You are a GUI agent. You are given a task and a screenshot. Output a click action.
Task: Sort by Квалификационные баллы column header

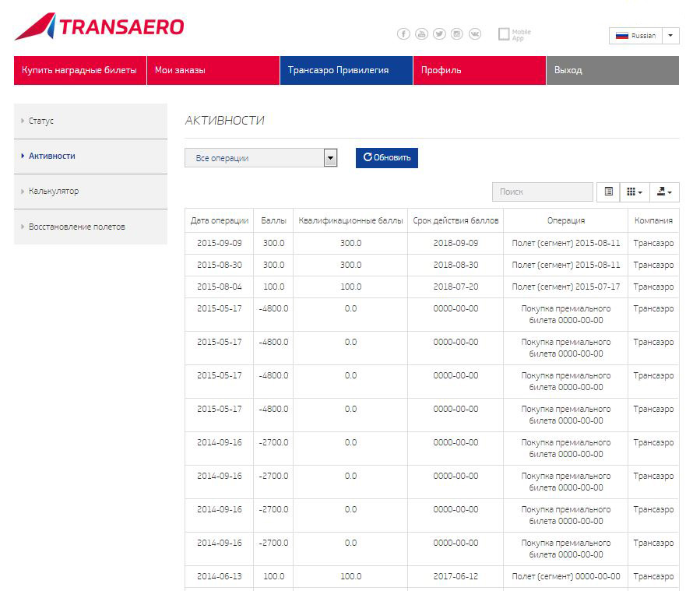click(350, 220)
